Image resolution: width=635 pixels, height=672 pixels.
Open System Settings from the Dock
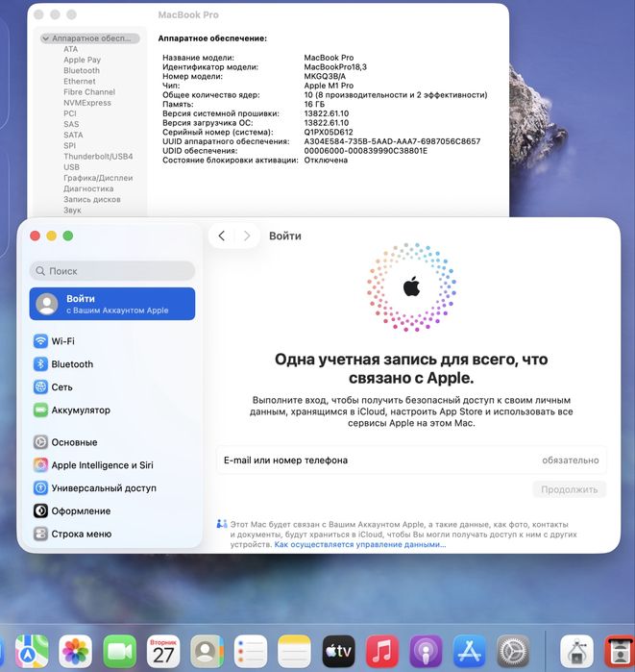point(513,651)
